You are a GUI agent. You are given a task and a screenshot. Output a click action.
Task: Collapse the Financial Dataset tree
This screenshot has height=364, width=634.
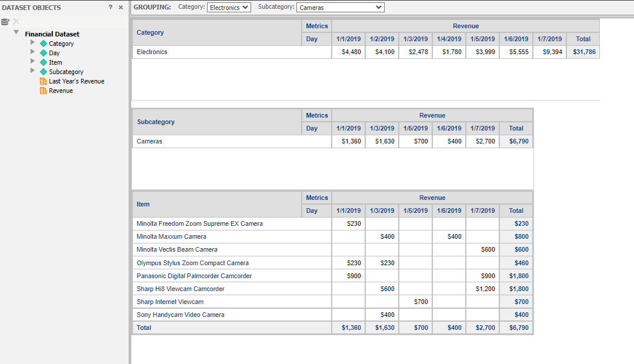pyautogui.click(x=16, y=32)
